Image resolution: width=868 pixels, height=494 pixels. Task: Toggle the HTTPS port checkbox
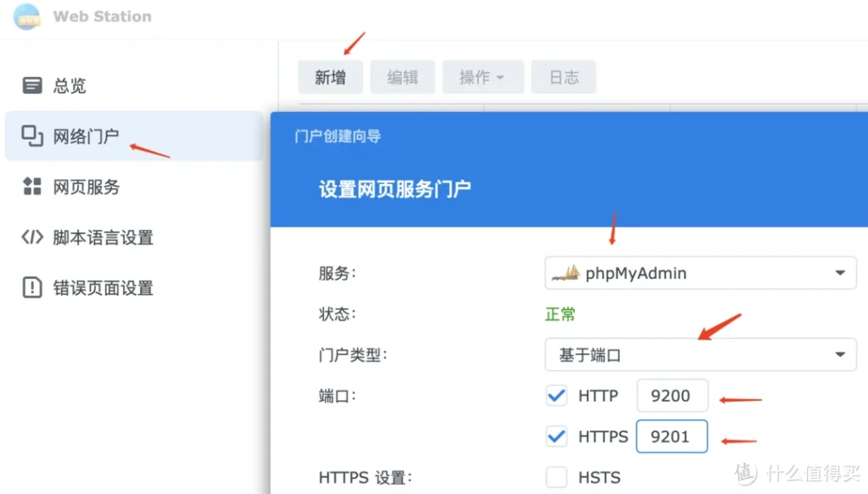coord(557,436)
